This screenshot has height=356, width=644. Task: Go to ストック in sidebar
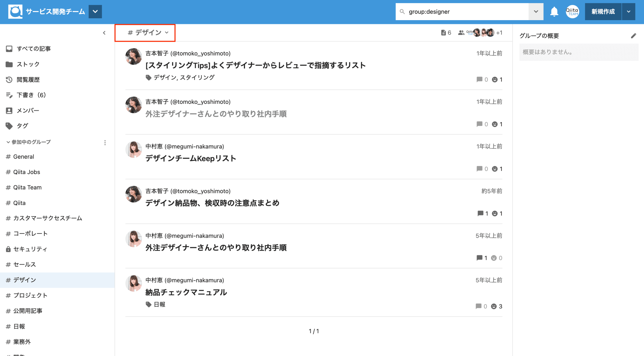pyautogui.click(x=28, y=64)
